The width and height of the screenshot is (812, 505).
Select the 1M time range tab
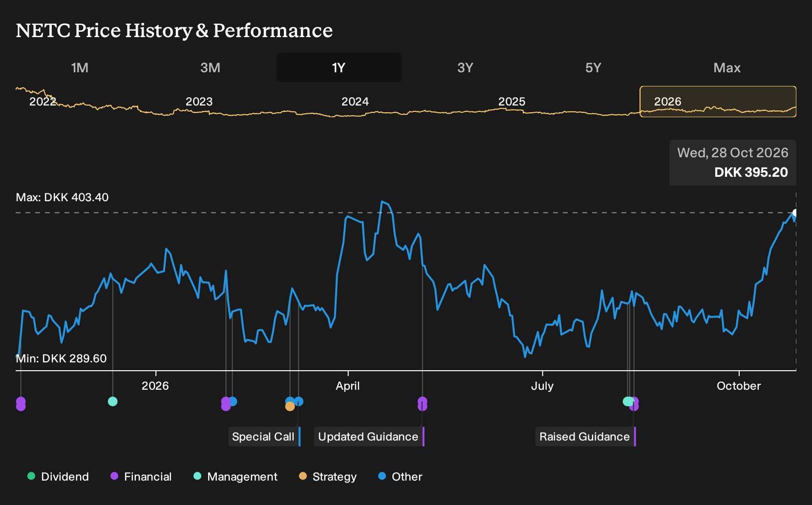click(x=80, y=67)
